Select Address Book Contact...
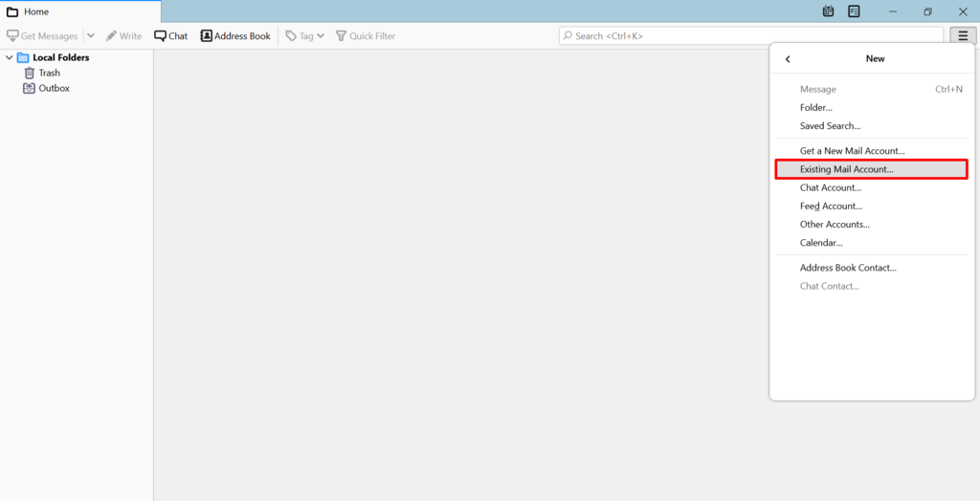The height and width of the screenshot is (501, 980). pyautogui.click(x=872, y=268)
